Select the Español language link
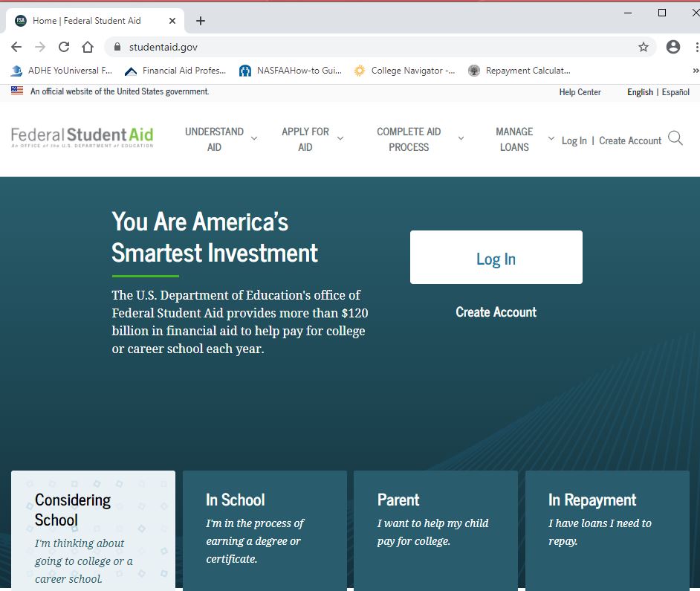 tap(675, 92)
